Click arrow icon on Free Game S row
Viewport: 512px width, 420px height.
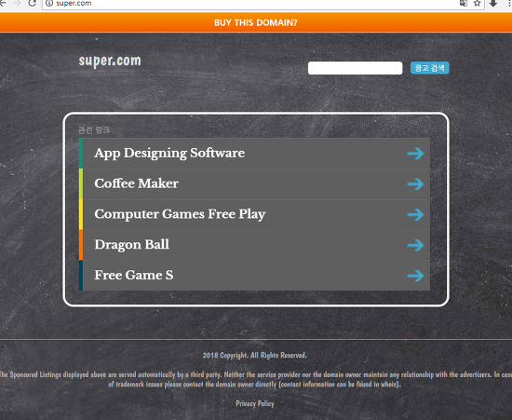tap(416, 276)
